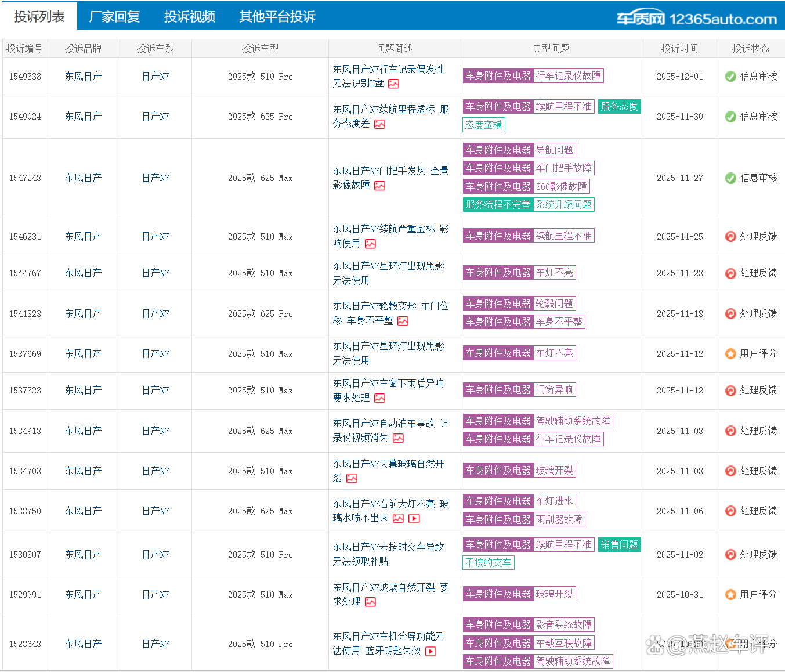785x672 pixels.
Task: Click 日产N7 series link in row 1530807
Action: click(x=155, y=555)
